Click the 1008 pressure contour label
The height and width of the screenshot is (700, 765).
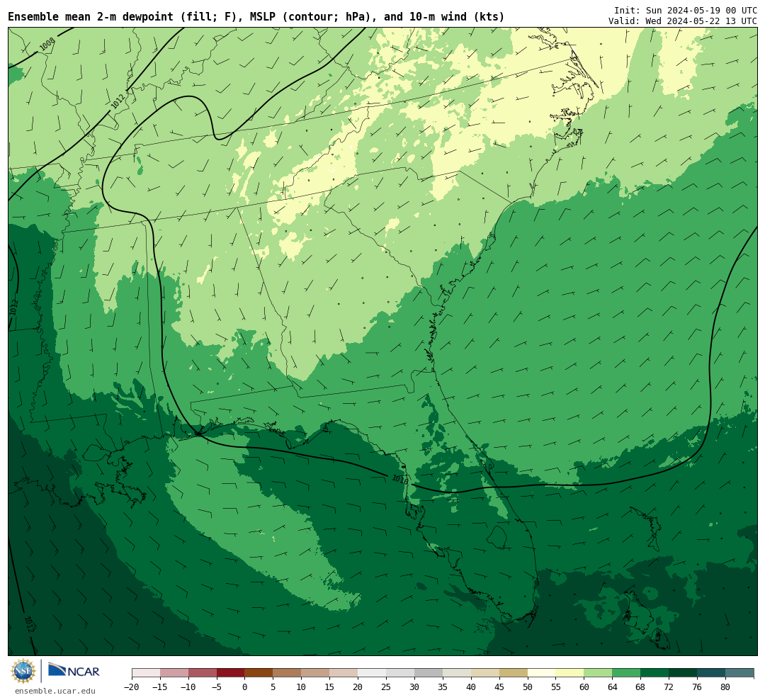tap(47, 45)
